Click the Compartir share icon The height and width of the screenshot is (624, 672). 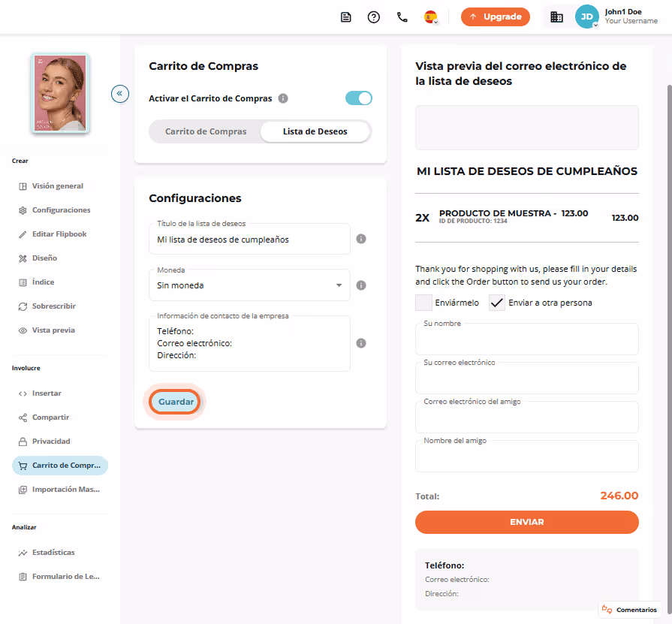point(23,418)
